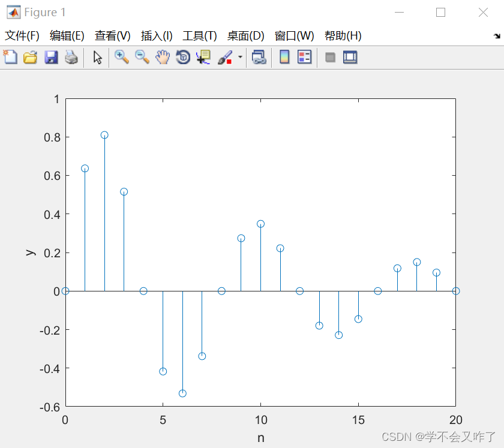
Task: Open the 帮助(H) menu
Action: coord(343,35)
